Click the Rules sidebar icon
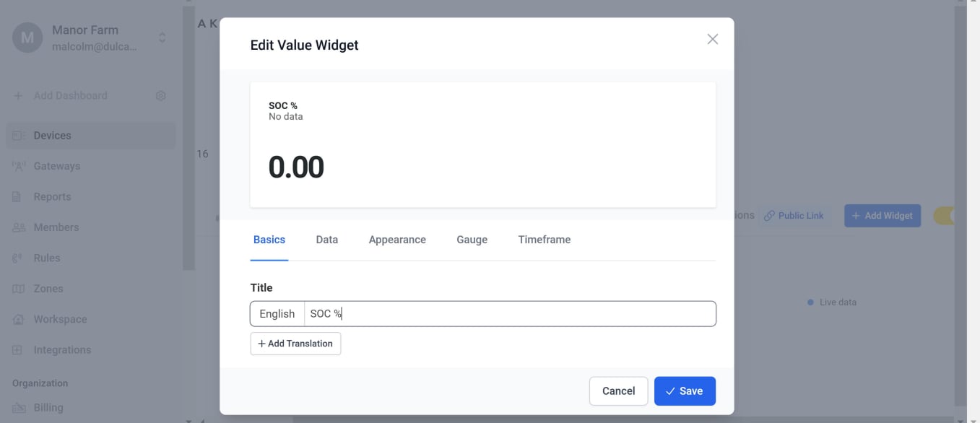This screenshot has height=423, width=980. point(17,258)
